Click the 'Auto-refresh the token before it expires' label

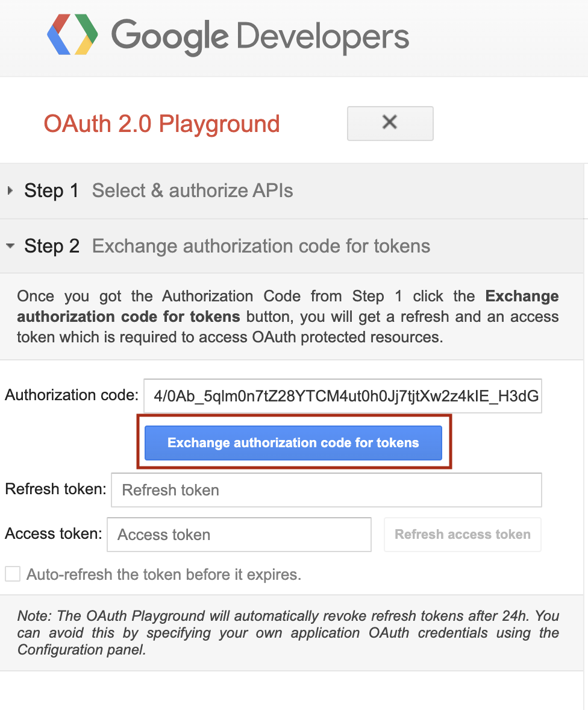point(164,574)
